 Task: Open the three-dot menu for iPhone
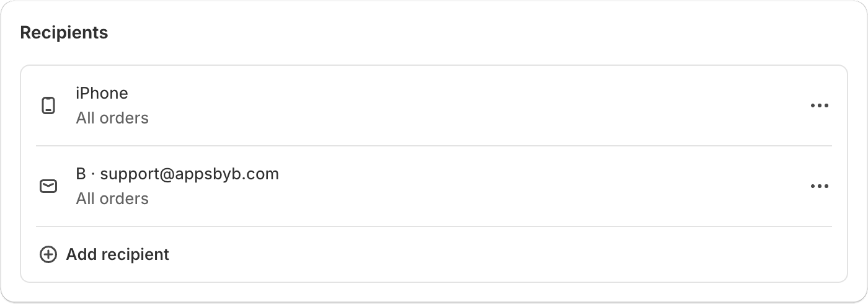[x=820, y=105]
